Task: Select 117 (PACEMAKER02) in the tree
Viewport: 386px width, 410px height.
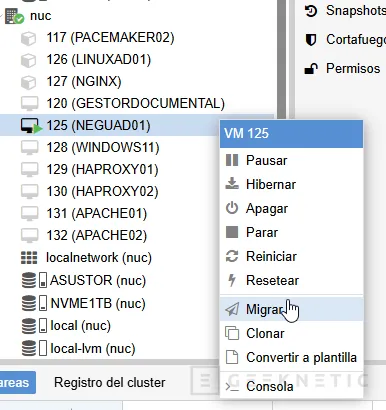Action: tap(110, 38)
